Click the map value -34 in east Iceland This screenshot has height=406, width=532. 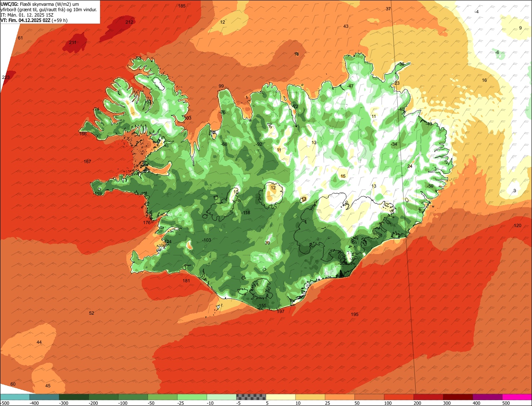(x=394, y=144)
